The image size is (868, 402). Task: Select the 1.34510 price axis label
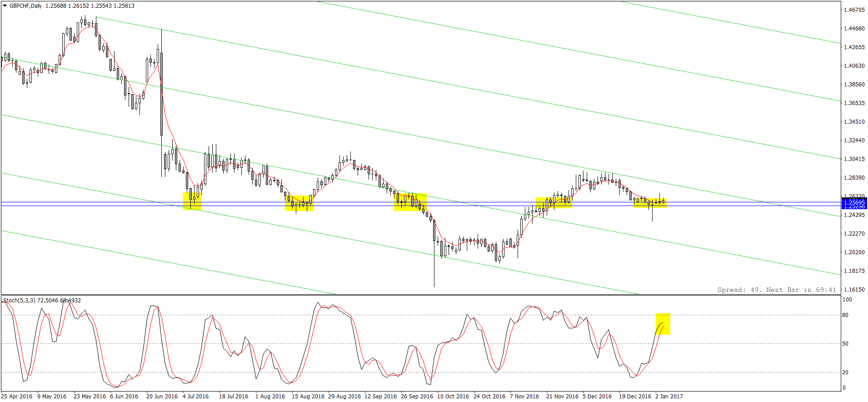pos(854,121)
